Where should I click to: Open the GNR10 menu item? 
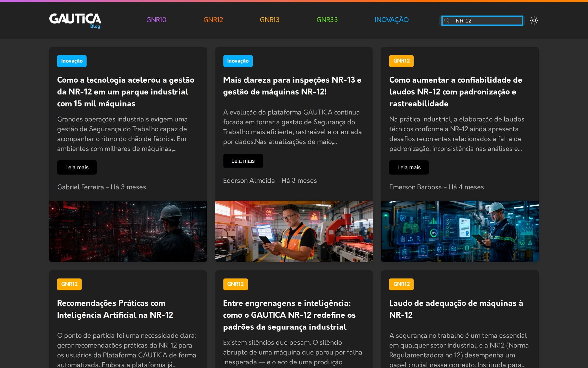click(x=156, y=20)
